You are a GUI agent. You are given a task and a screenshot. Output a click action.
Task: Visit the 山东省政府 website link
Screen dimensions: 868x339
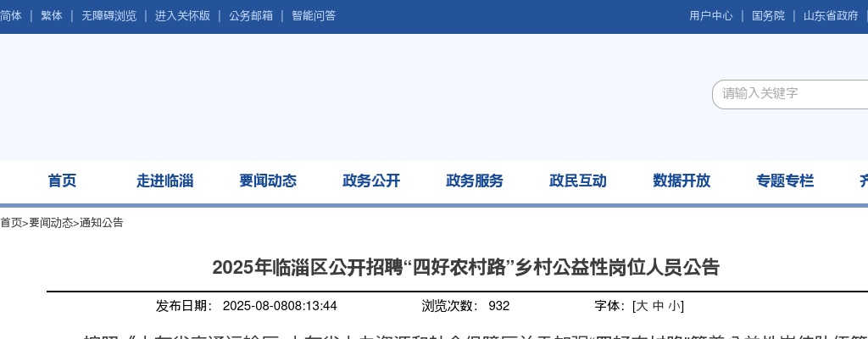(x=831, y=16)
